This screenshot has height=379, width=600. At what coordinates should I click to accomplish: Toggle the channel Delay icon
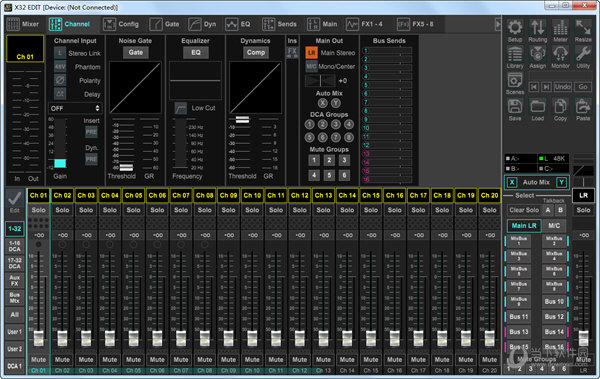60,94
